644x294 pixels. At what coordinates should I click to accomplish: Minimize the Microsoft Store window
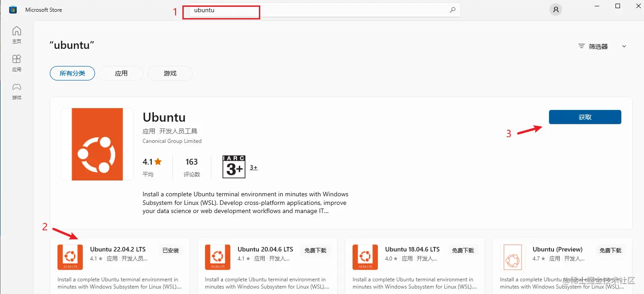596,6
